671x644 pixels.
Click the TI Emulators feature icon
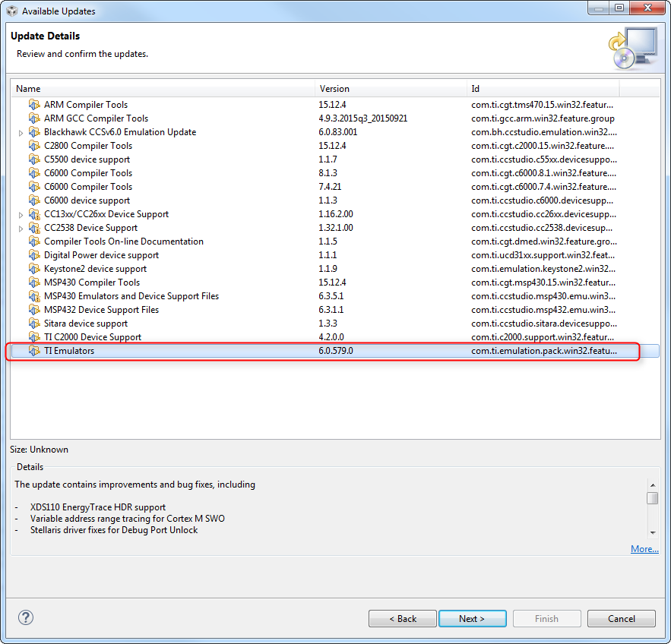[x=34, y=351]
